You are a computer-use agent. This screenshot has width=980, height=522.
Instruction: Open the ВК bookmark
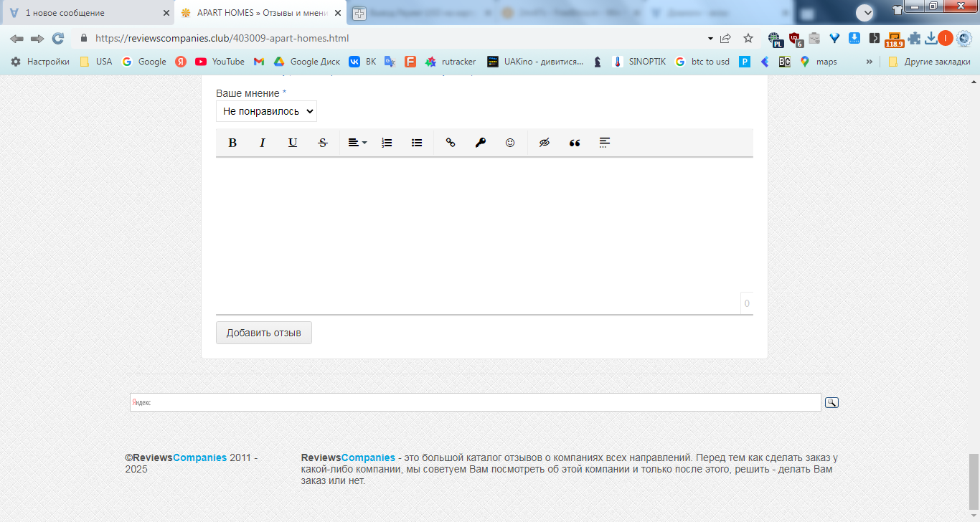click(362, 62)
